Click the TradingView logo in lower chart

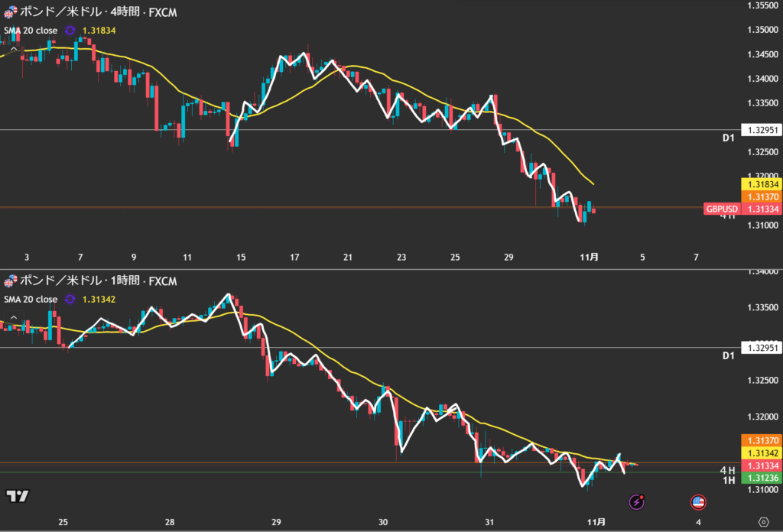click(x=18, y=496)
